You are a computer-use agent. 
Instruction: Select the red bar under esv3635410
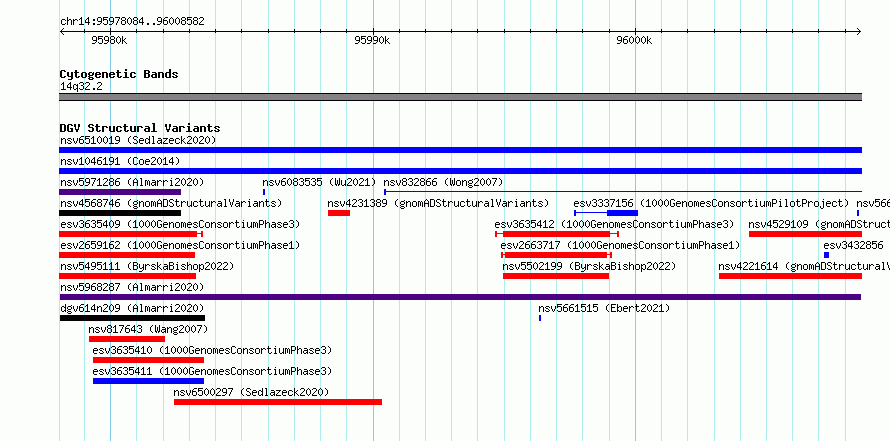click(148, 360)
